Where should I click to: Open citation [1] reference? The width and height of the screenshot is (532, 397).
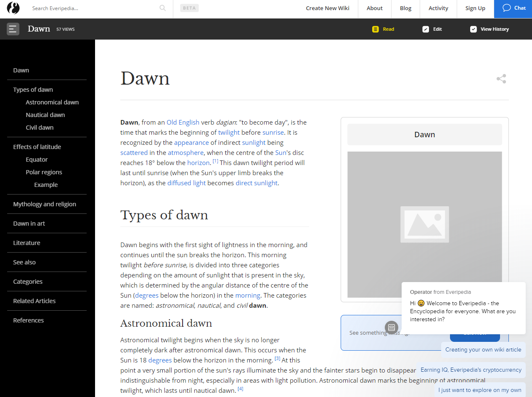[215, 161]
